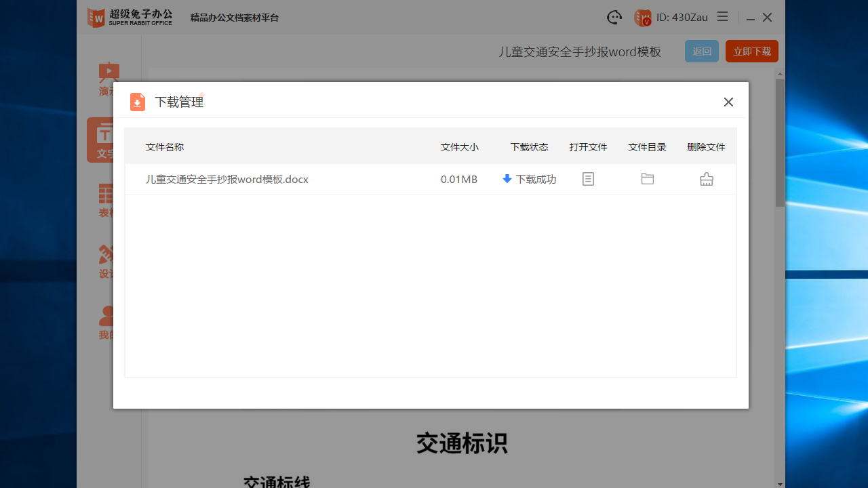Click the customer service headset icon
The image size is (868, 488).
[614, 17]
